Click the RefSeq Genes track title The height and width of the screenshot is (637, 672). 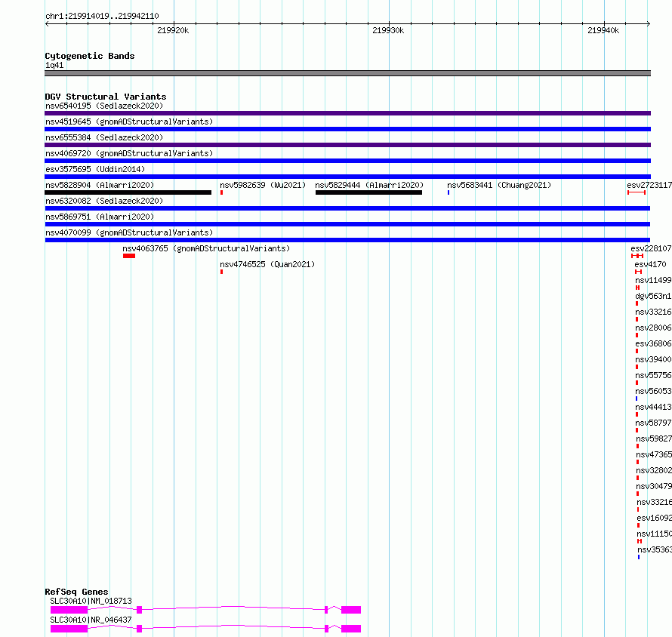click(x=76, y=592)
